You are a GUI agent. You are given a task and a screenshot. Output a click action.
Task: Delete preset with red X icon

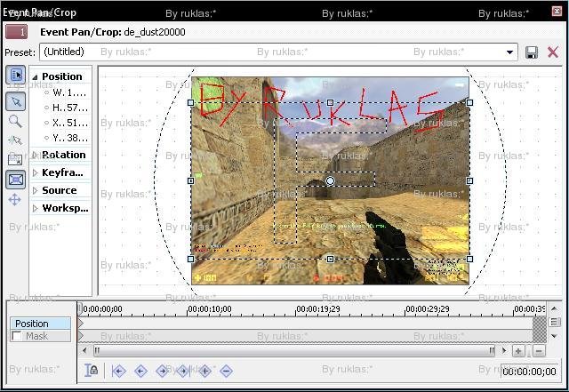tap(553, 52)
